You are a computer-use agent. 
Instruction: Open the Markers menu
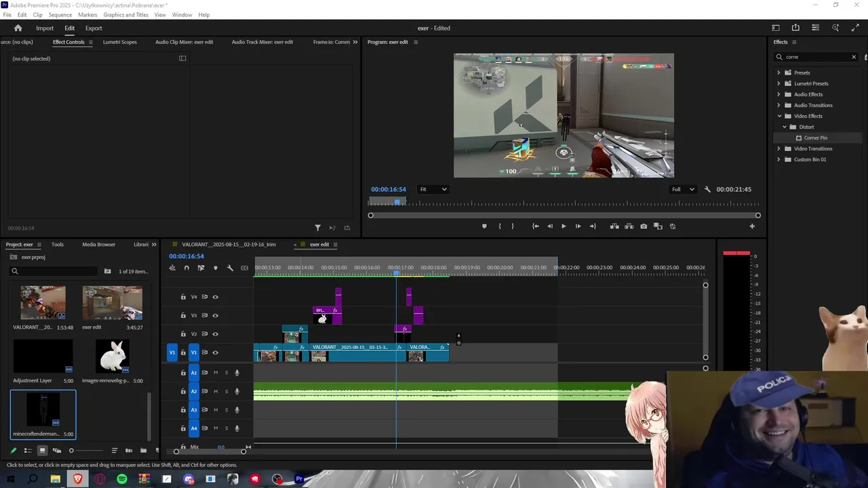(87, 14)
